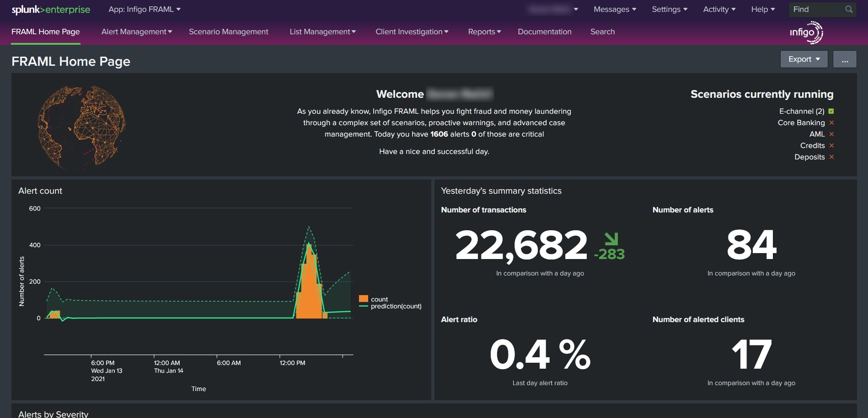Click the orange count legend swatch
The height and width of the screenshot is (418, 868).
point(364,299)
